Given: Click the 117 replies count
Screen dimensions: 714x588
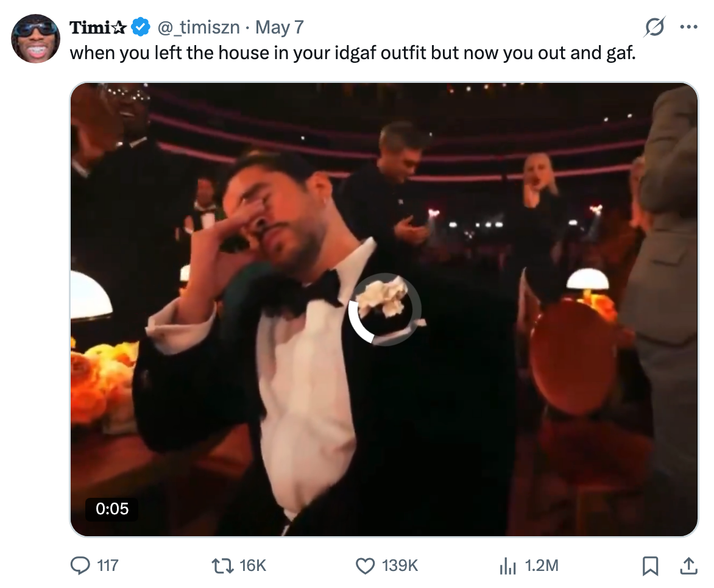Looking at the screenshot, I should click(x=107, y=565).
